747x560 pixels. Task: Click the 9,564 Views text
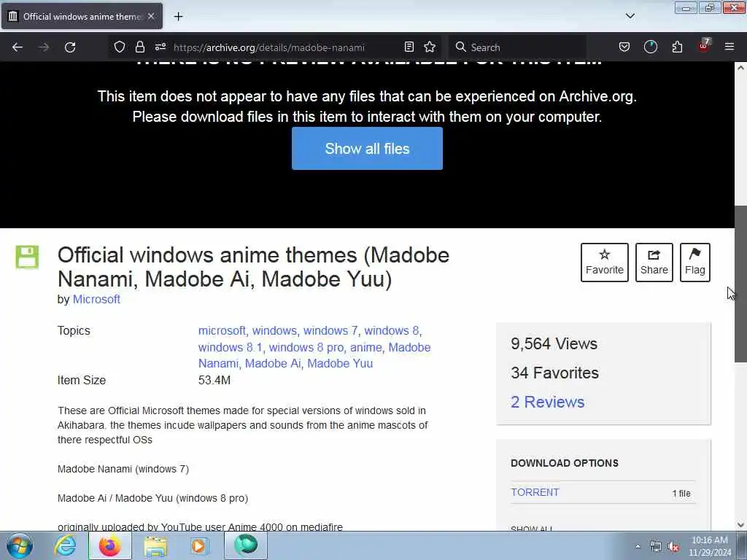554,344
